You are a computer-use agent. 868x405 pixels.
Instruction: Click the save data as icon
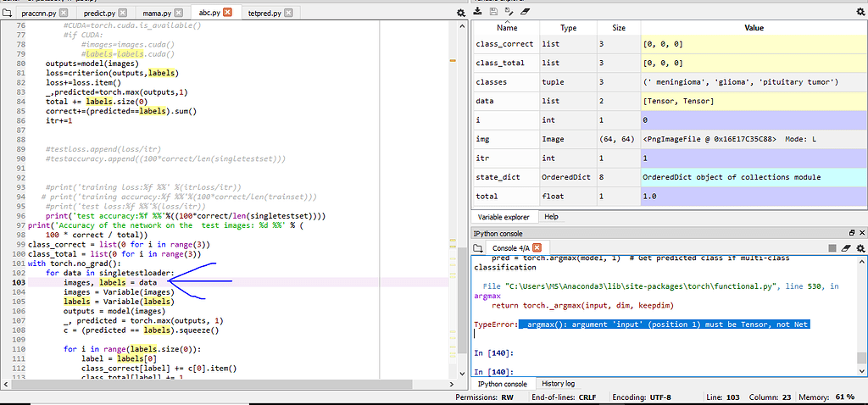click(509, 12)
